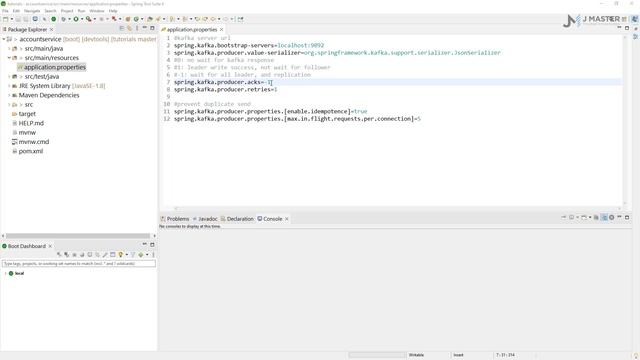This screenshot has width=640, height=360.
Task: Open the Edit menu
Action: [x=16, y=11]
